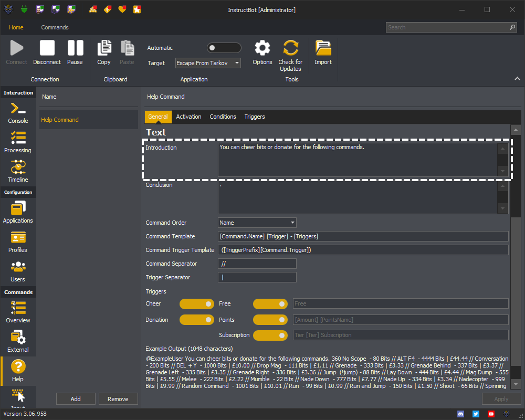Click the gold star status icon in title bar
This screenshot has width=525, height=420.
(x=137, y=9)
